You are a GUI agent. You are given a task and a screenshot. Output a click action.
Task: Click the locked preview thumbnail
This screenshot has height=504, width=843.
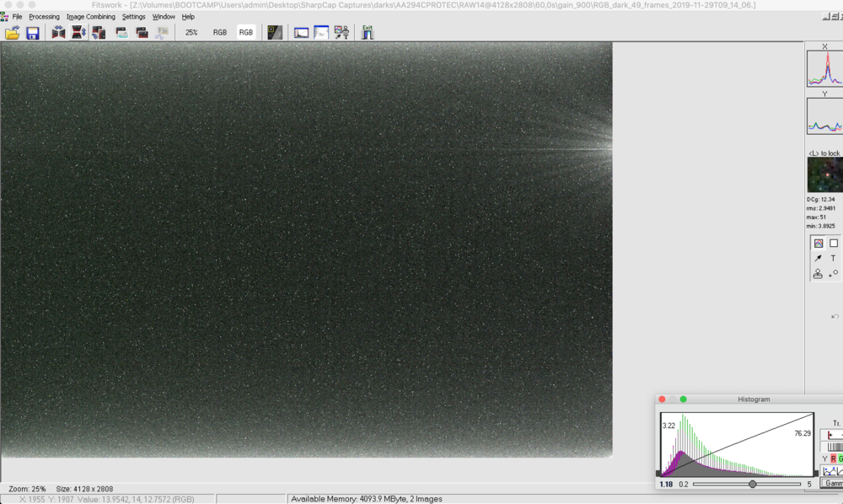[824, 175]
